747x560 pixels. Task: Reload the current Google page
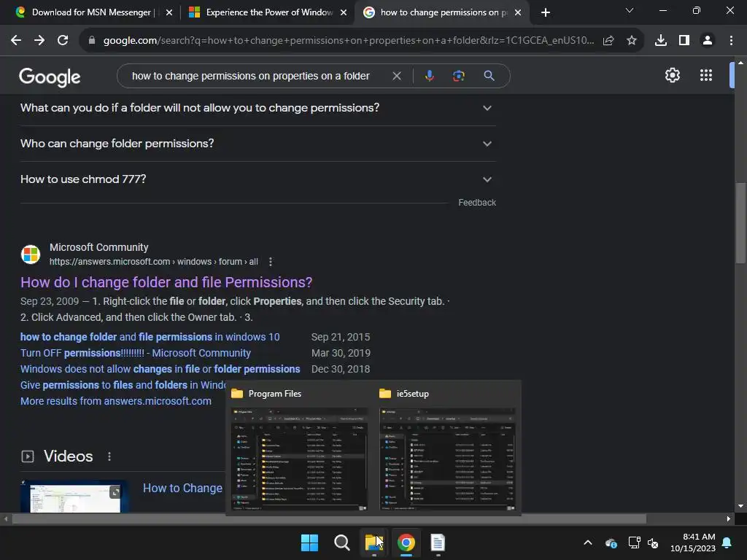tap(63, 41)
